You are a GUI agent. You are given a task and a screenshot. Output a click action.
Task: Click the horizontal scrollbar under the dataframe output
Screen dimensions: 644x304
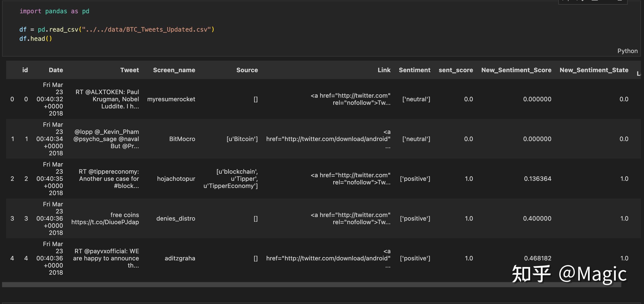coord(312,285)
